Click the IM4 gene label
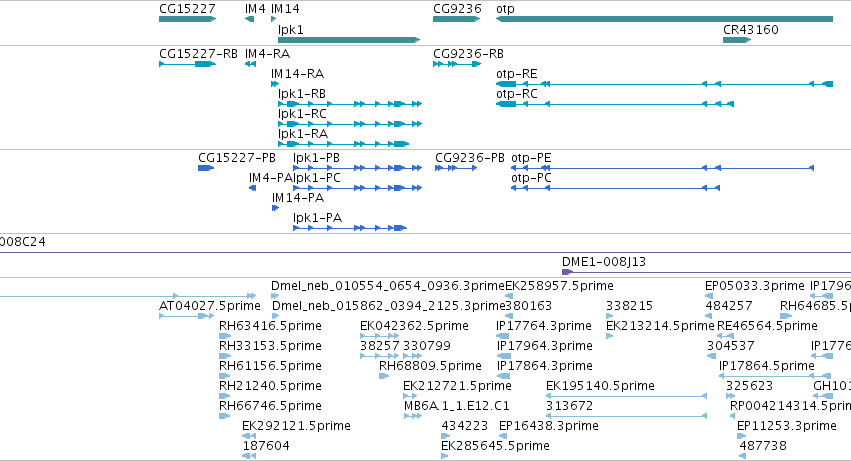 255,9
